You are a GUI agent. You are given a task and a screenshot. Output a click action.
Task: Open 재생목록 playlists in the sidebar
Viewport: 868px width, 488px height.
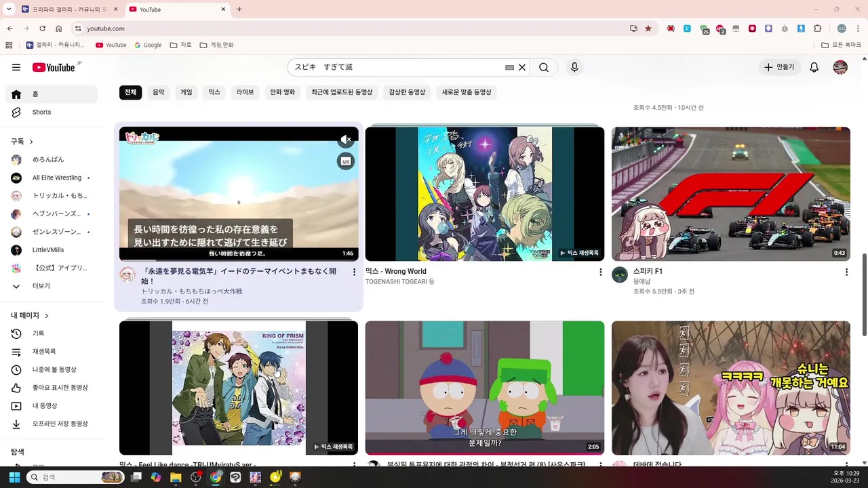(x=52, y=351)
